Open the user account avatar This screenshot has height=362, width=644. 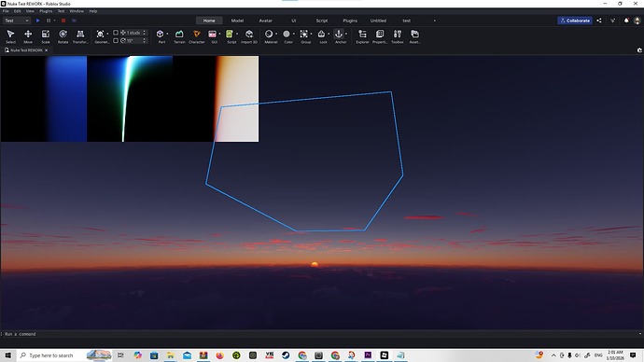tap(637, 21)
